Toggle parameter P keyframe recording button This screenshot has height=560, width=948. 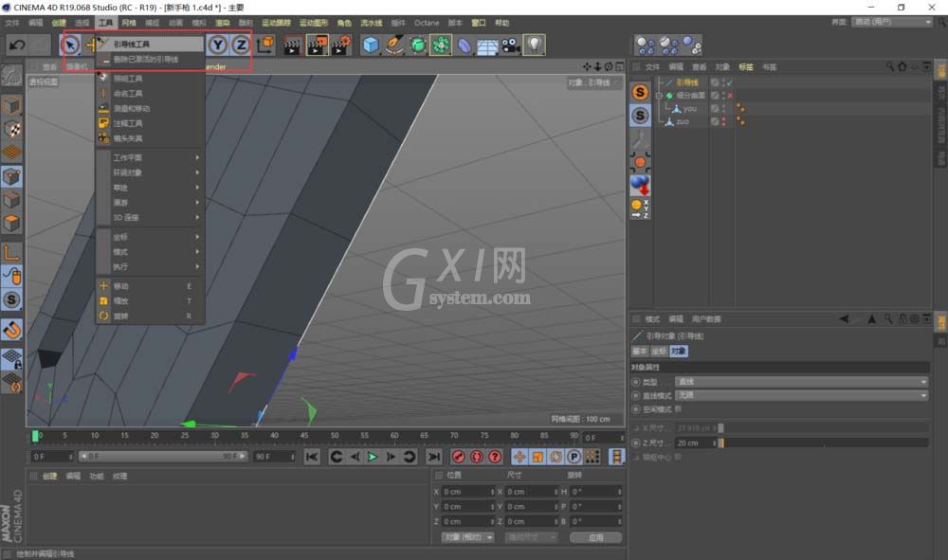(574, 457)
